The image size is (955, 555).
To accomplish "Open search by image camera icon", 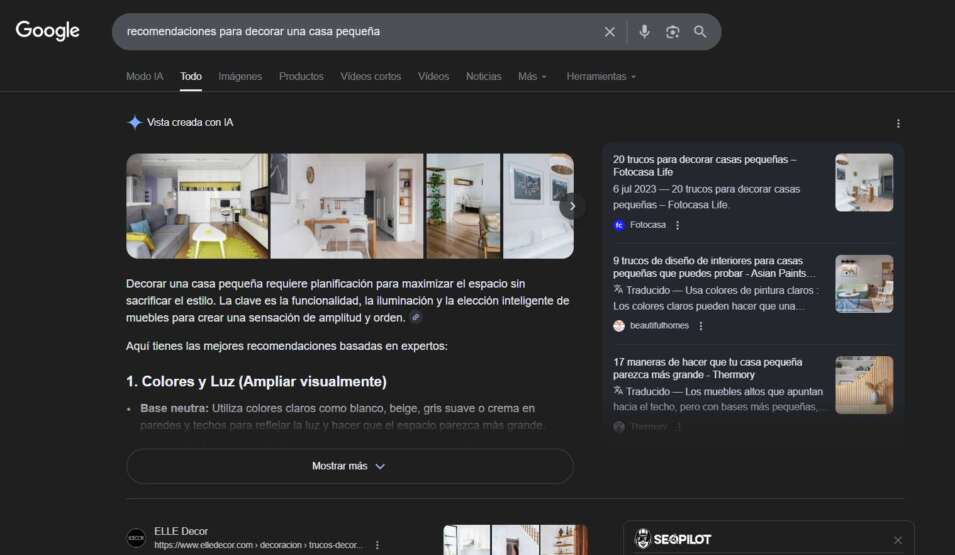I will tap(672, 32).
